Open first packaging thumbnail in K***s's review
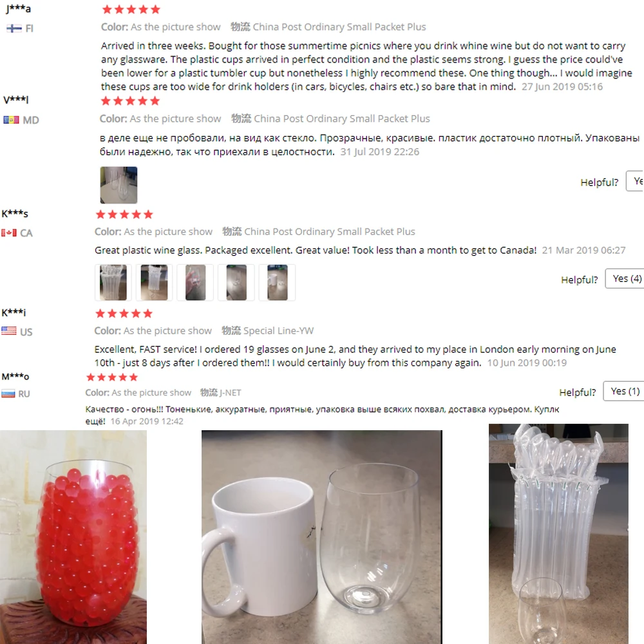Viewport: 644px width, 644px height. tap(113, 282)
